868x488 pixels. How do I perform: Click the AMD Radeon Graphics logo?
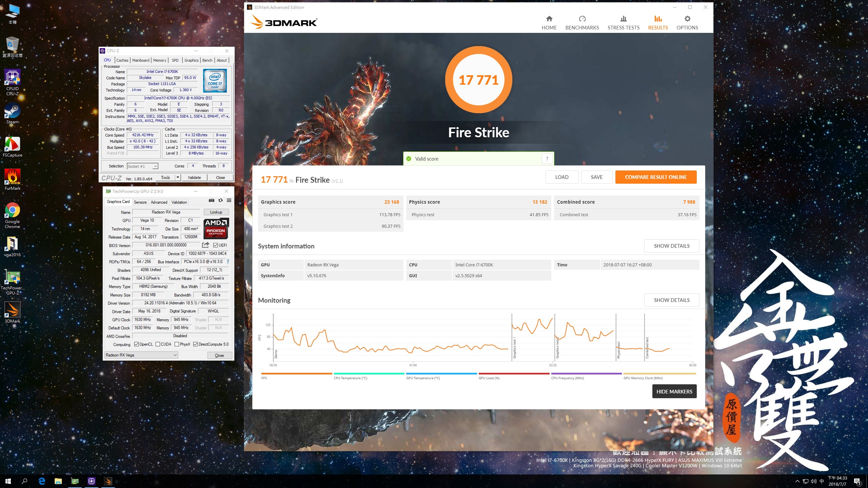[x=216, y=228]
